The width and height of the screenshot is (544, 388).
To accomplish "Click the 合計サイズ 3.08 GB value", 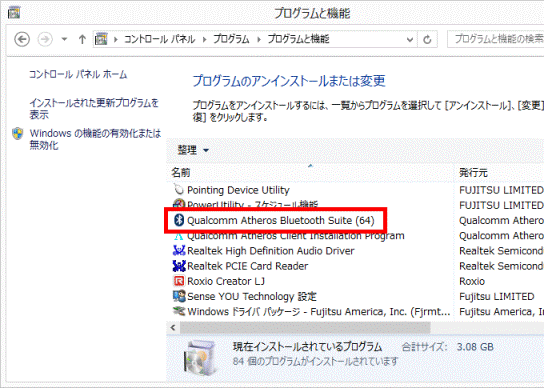I will [475, 347].
